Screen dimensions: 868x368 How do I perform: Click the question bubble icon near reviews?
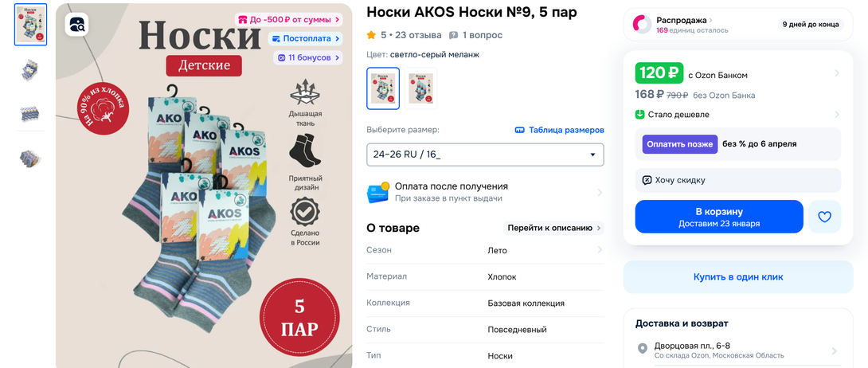tap(453, 35)
